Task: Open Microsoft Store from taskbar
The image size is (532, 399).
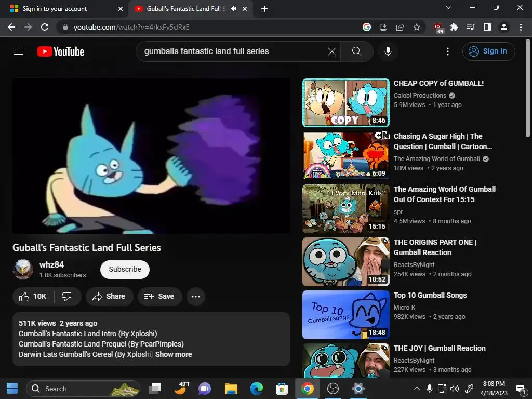Action: pyautogui.click(x=282, y=389)
